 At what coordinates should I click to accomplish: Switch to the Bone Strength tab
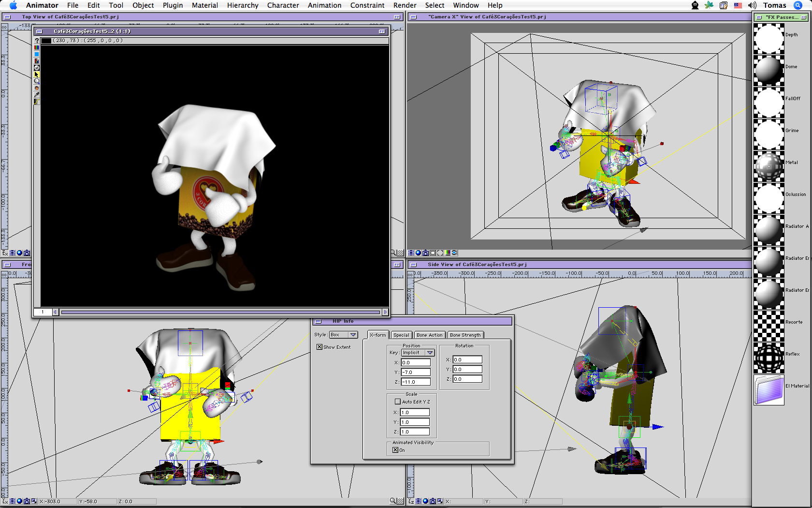tap(465, 335)
